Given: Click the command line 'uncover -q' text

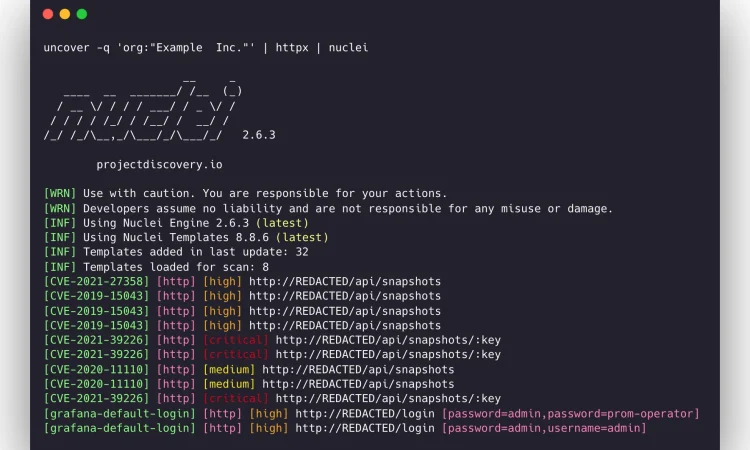Looking at the screenshot, I should 77,48.
